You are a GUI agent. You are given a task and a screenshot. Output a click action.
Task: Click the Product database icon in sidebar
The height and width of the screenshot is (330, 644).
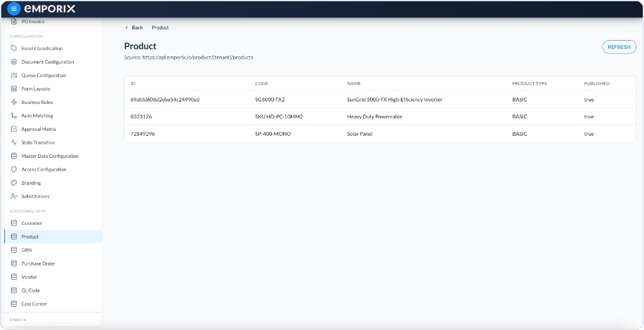tap(14, 237)
